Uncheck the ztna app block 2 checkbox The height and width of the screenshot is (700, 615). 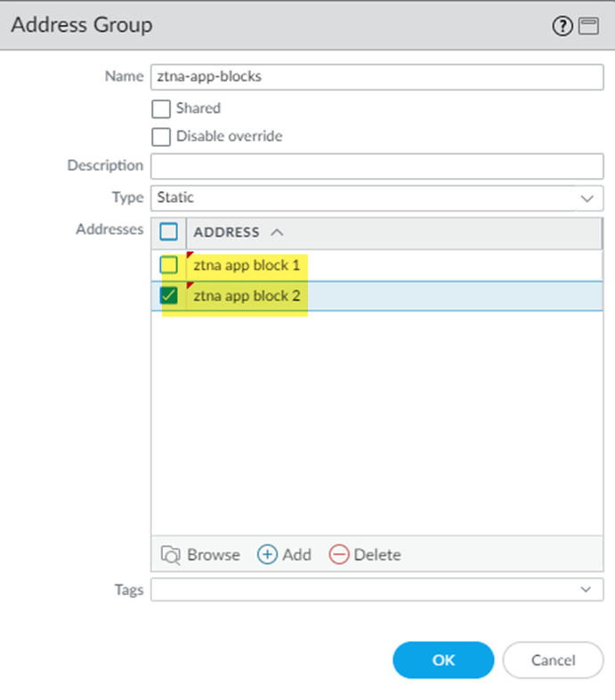[x=168, y=295]
